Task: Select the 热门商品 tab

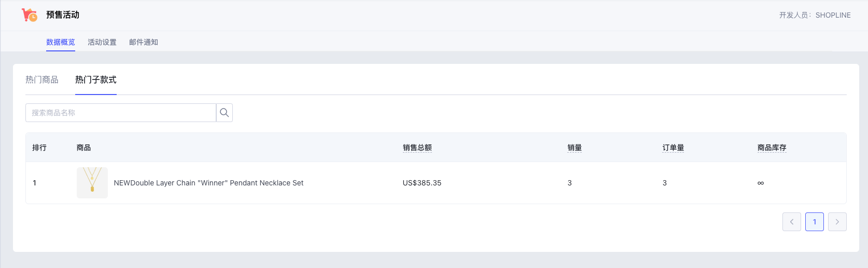Action: tap(42, 79)
